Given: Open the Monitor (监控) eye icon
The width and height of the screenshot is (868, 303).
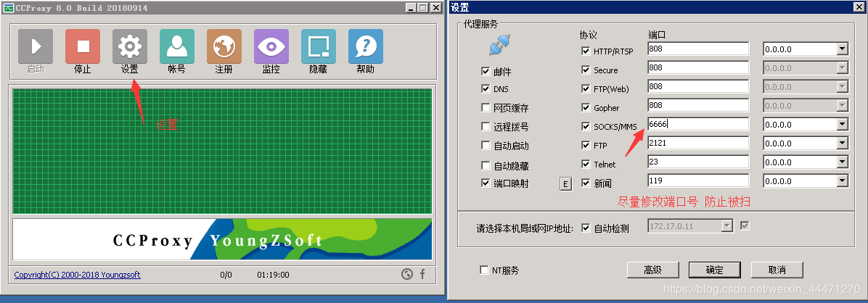Looking at the screenshot, I should pyautogui.click(x=271, y=46).
